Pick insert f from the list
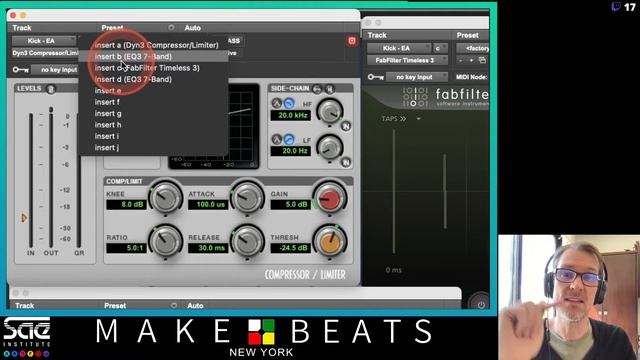640x360 pixels. click(107, 102)
